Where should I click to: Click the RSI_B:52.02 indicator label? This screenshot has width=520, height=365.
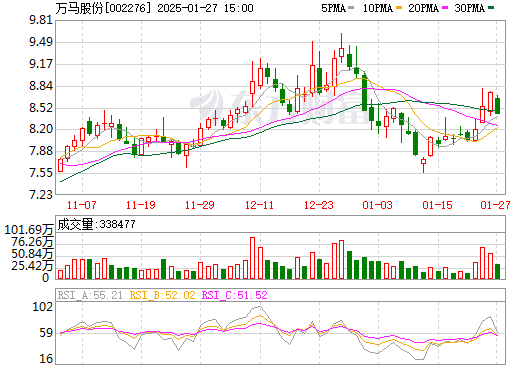tap(162, 295)
